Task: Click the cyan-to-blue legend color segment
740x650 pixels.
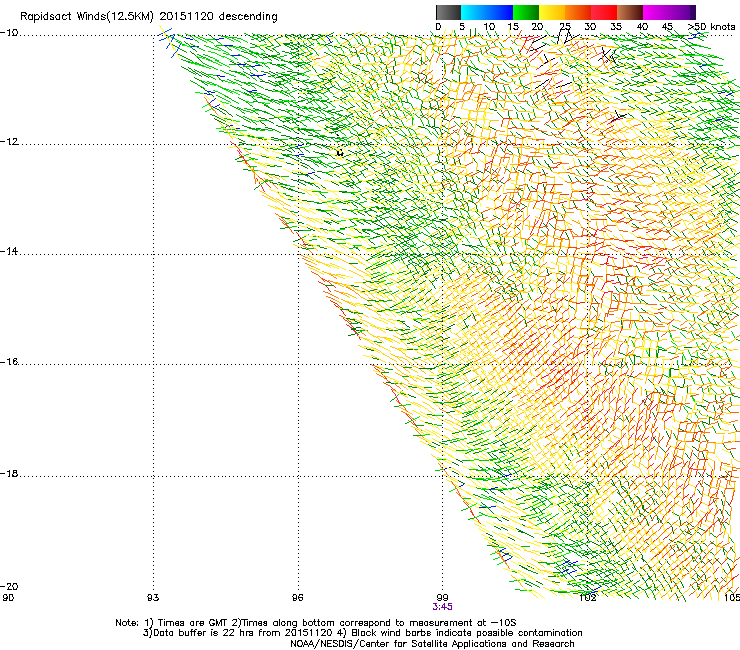Action: [487, 12]
